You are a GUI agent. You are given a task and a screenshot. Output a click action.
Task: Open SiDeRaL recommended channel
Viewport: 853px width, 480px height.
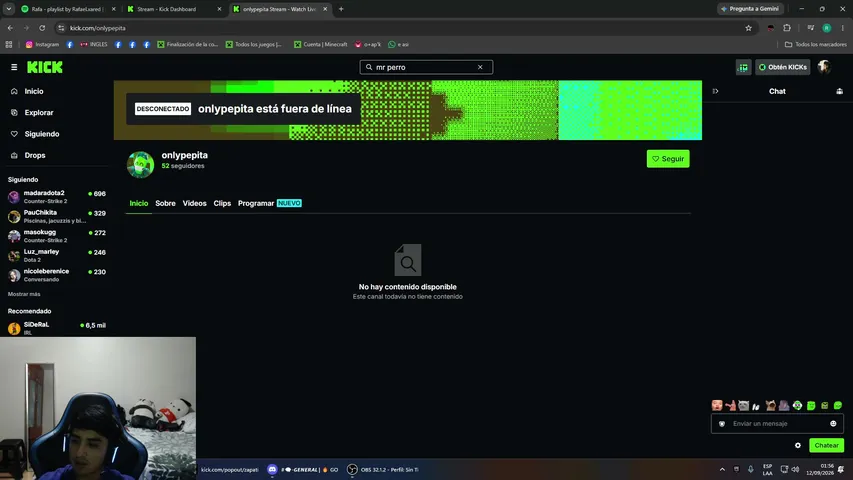57,328
